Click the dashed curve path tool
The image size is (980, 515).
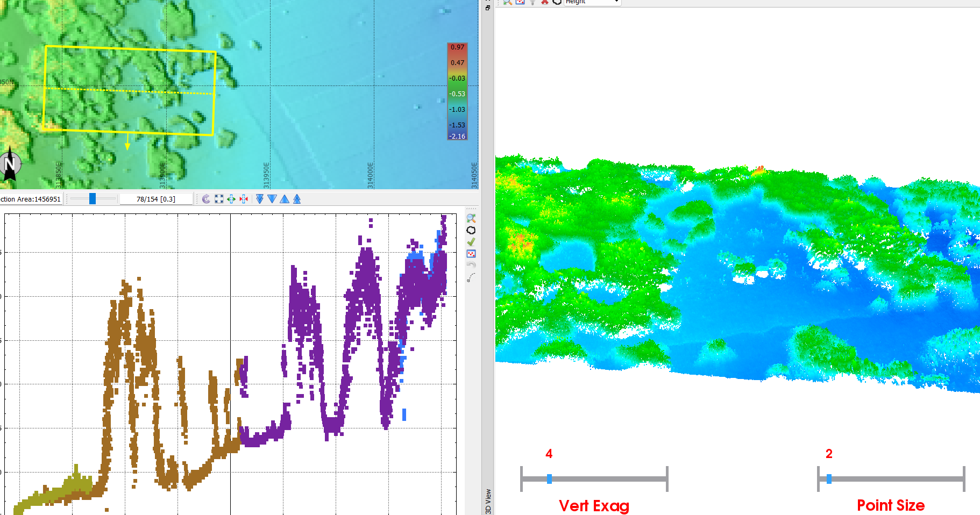coord(471,277)
